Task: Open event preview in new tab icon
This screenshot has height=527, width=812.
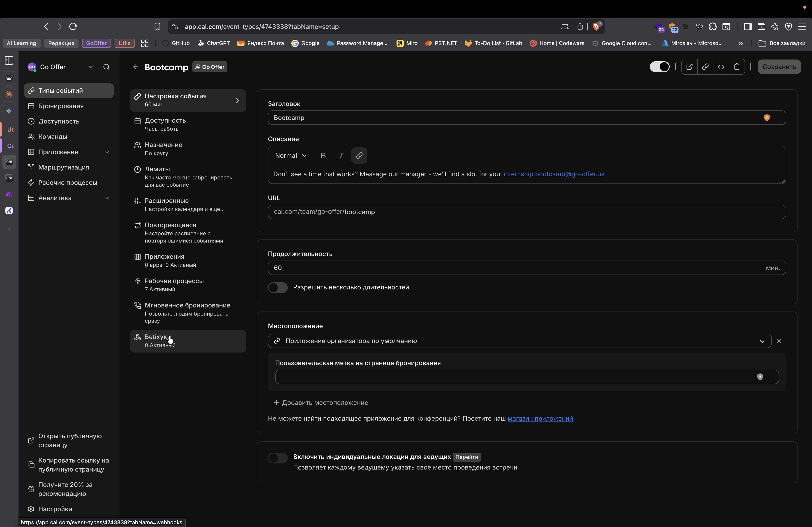Action: coord(689,67)
